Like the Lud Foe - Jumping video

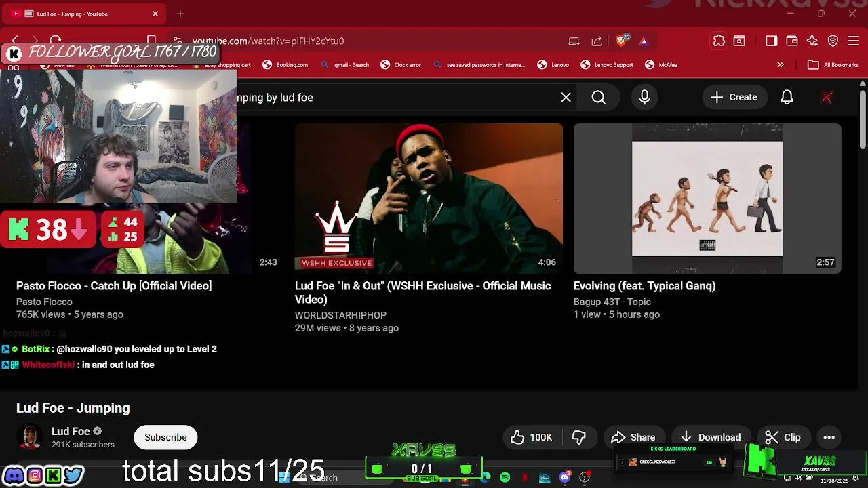coord(532,437)
